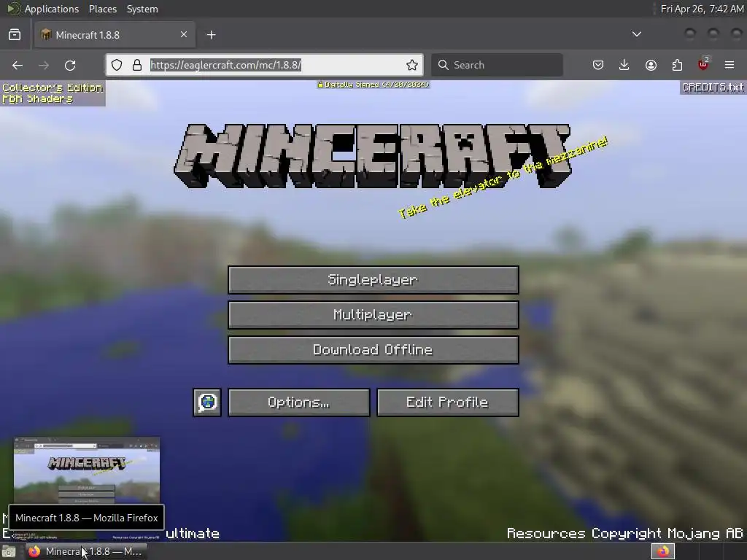Click into the browser Search box
The image size is (747, 560).
pyautogui.click(x=497, y=65)
